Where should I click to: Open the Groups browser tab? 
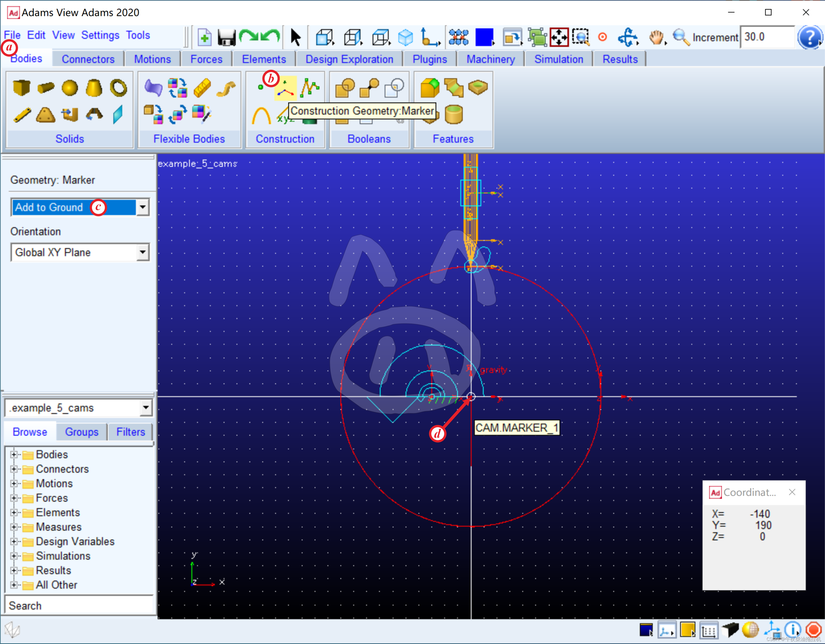(x=82, y=432)
